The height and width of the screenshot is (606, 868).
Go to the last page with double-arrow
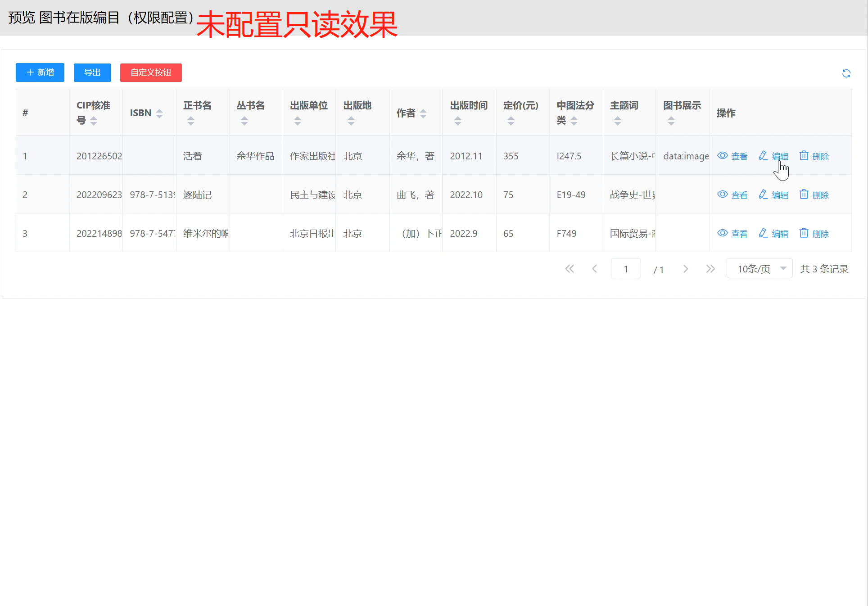pyautogui.click(x=710, y=269)
